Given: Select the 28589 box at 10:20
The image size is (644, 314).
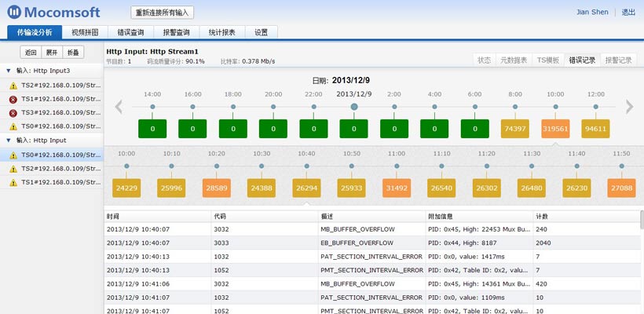Looking at the screenshot, I should tap(217, 188).
